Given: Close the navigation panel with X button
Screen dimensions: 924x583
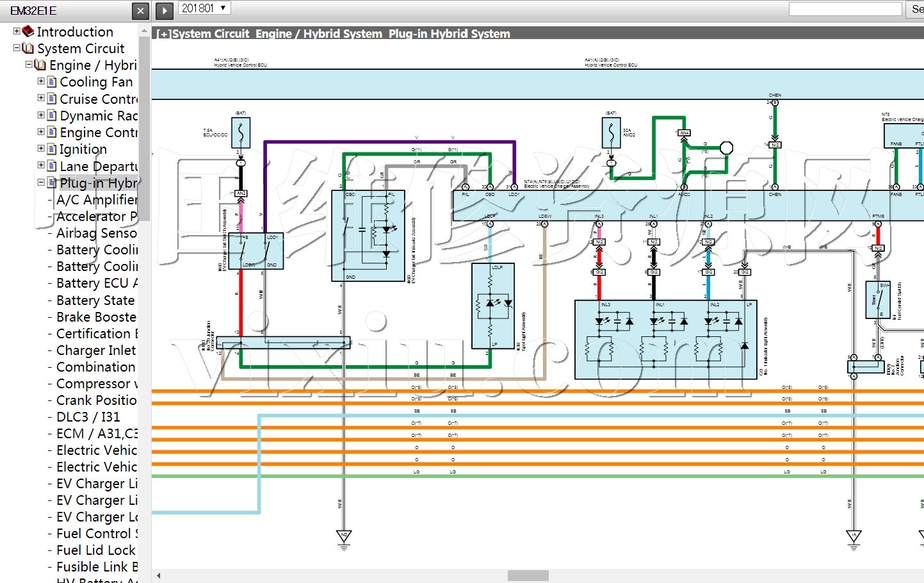Looking at the screenshot, I should (x=140, y=10).
